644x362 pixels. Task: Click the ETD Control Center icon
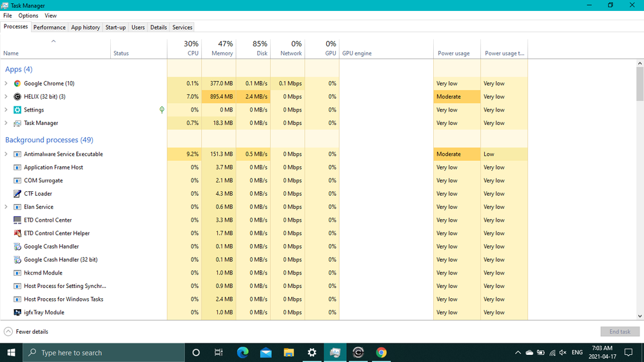pos(17,220)
